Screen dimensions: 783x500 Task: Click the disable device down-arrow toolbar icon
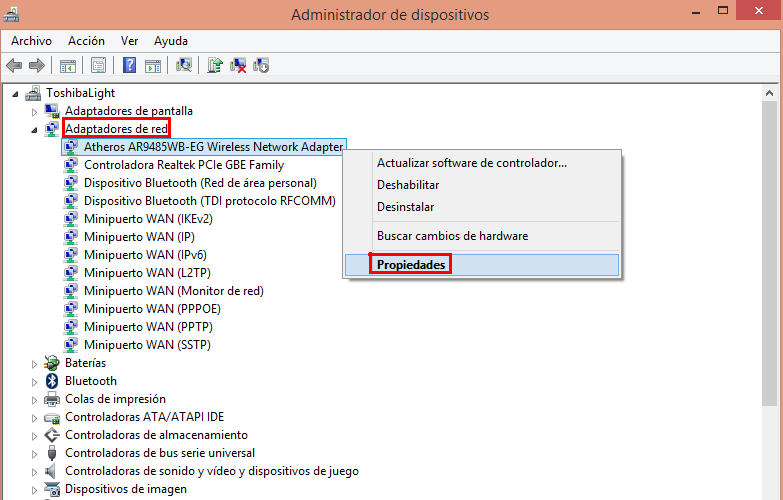pyautogui.click(x=261, y=66)
